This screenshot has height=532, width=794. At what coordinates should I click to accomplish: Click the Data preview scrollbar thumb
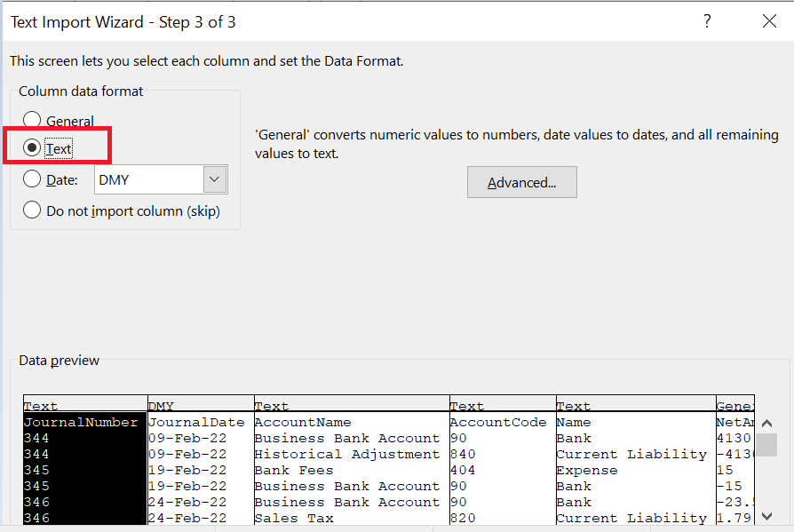766,444
